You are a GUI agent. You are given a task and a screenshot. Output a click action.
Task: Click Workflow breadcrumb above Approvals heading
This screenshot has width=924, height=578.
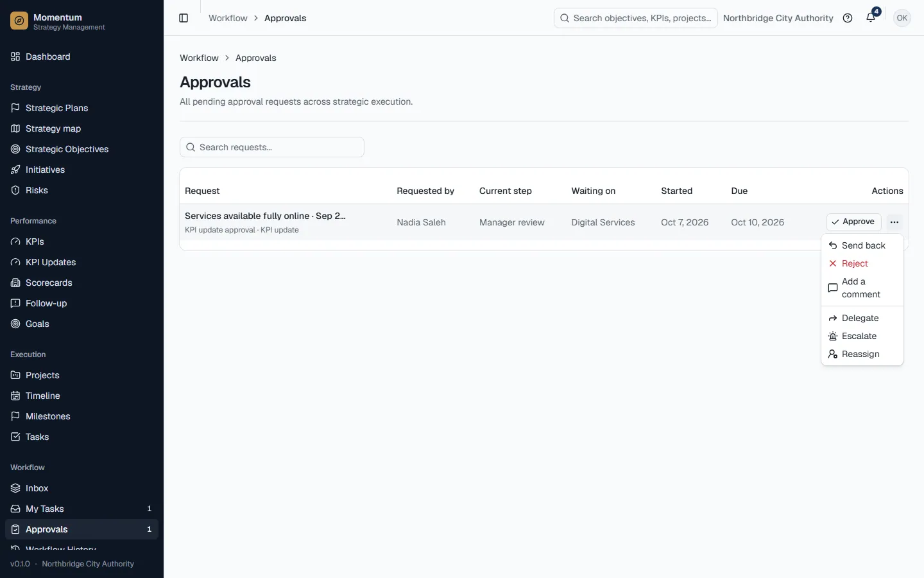point(199,58)
